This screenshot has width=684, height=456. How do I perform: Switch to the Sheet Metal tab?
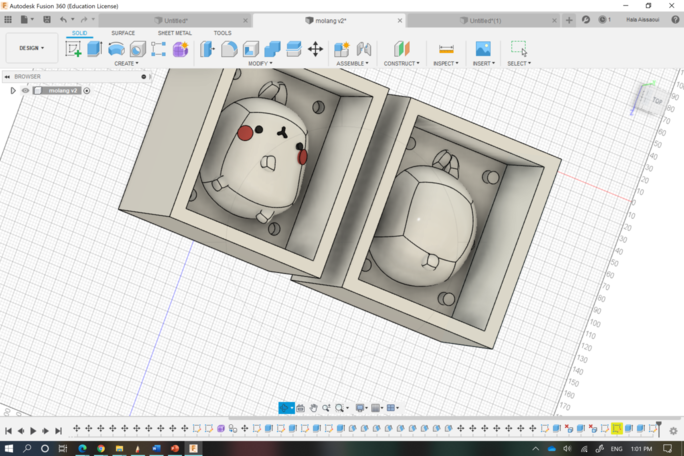tap(175, 33)
